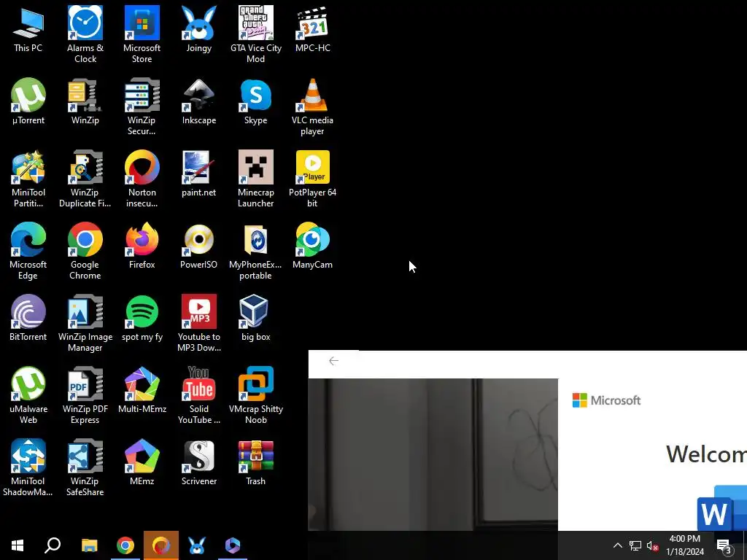The height and width of the screenshot is (560, 747).
Task: Select the Norton insecu... desktop icon
Action: [x=142, y=179]
